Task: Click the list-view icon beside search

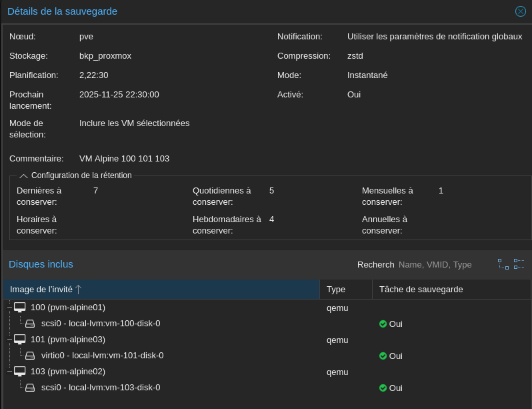Action: tap(519, 264)
